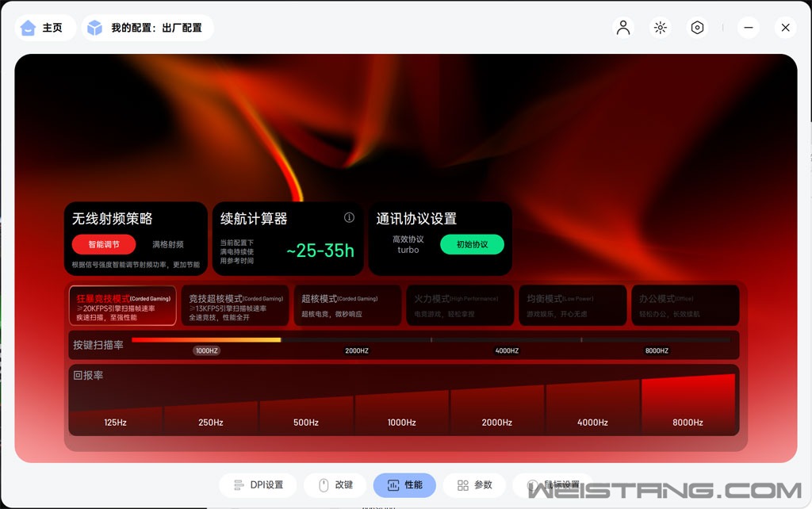Select 1000Hz polling rate
Image resolution: width=812 pixels, height=509 pixels.
coord(402,413)
